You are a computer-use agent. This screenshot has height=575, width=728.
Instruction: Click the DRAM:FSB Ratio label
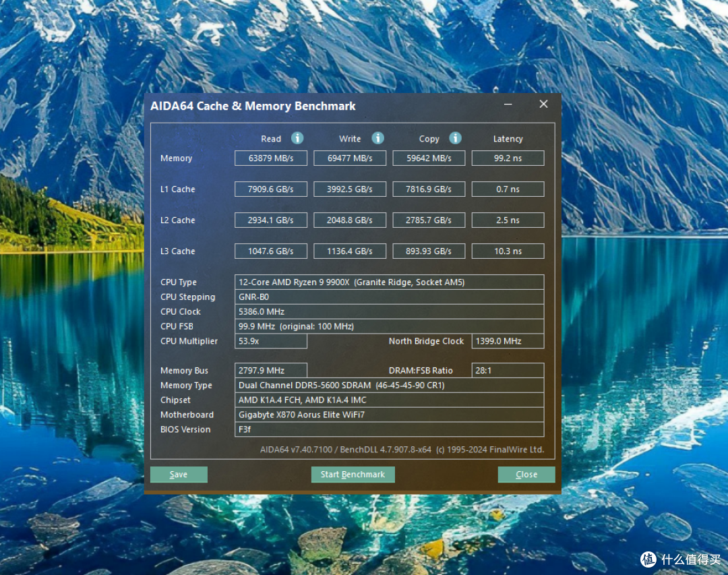421,370
